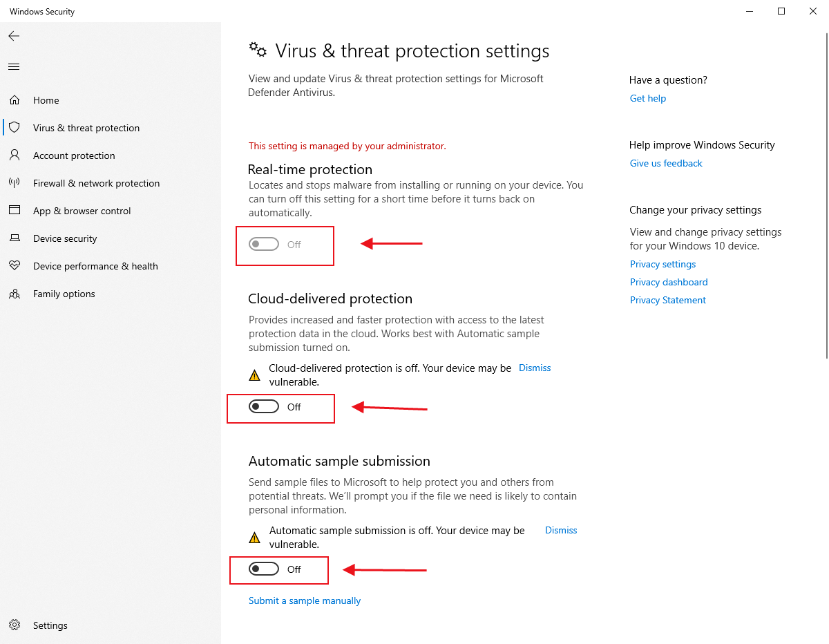The width and height of the screenshot is (829, 644).
Task: Dismiss the Automatic sample submission warning
Action: [561, 531]
